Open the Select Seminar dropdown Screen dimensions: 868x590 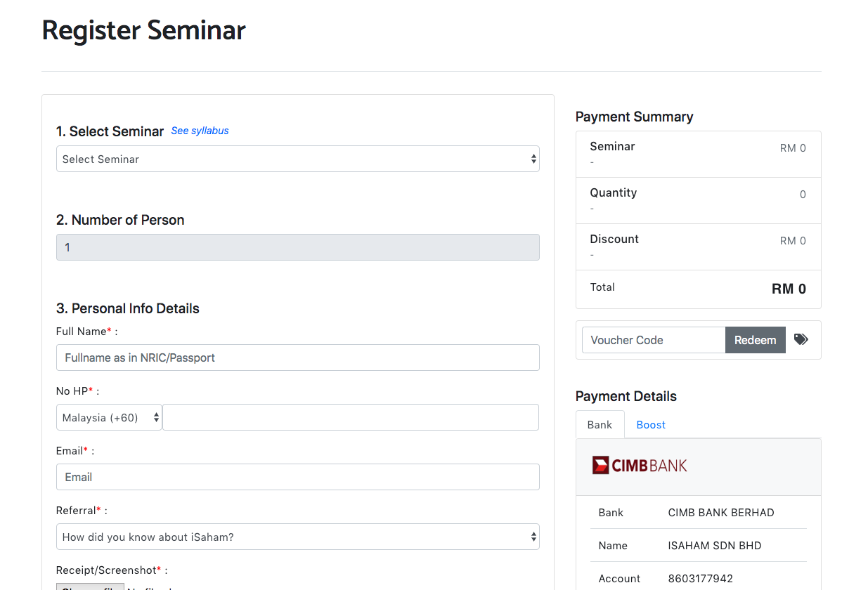(297, 159)
